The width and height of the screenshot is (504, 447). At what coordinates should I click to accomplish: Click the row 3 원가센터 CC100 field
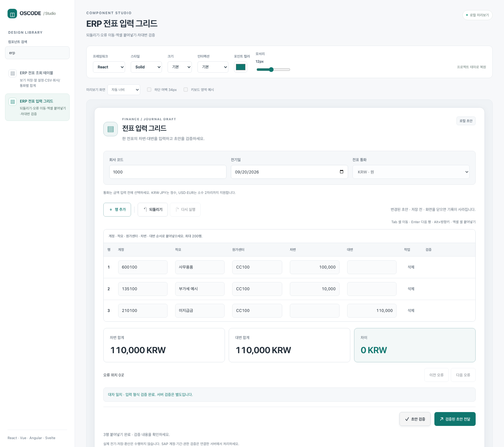(257, 311)
